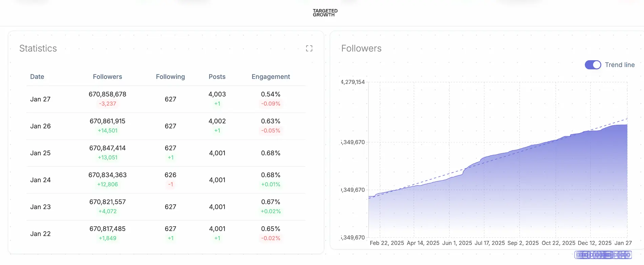Screen dimensions: 644x265
Task: Click the Trend line label text
Action: 620,65
